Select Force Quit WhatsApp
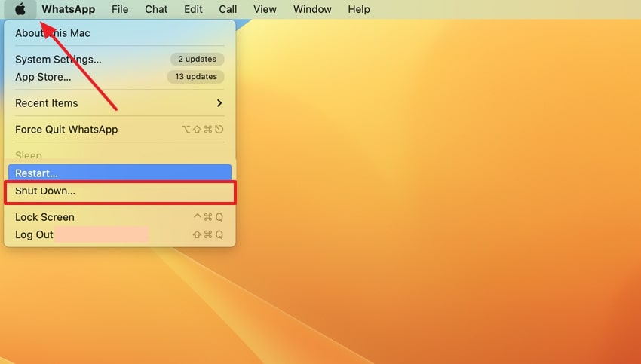Screen dimensions: 641x364 point(120,130)
